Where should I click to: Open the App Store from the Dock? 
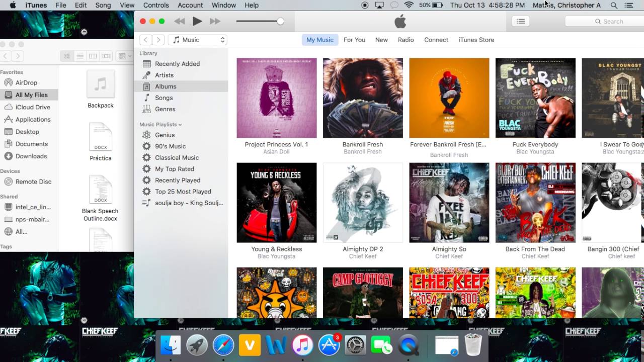click(x=329, y=345)
